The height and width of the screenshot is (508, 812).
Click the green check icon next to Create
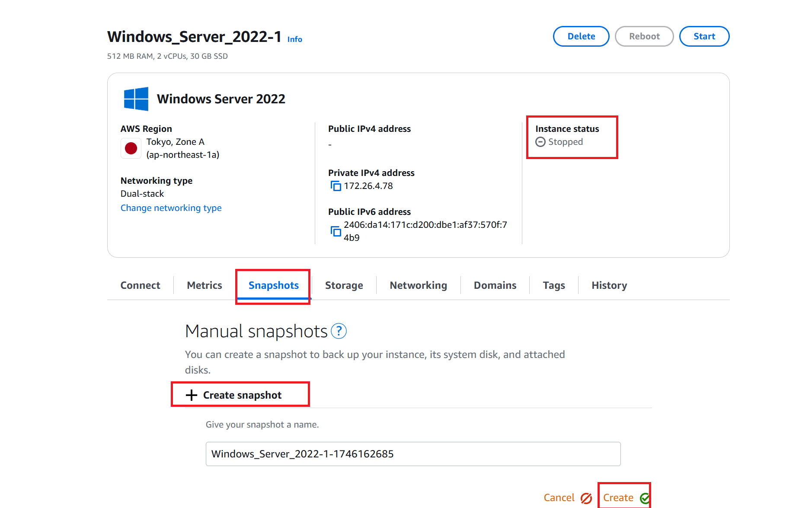(x=645, y=498)
